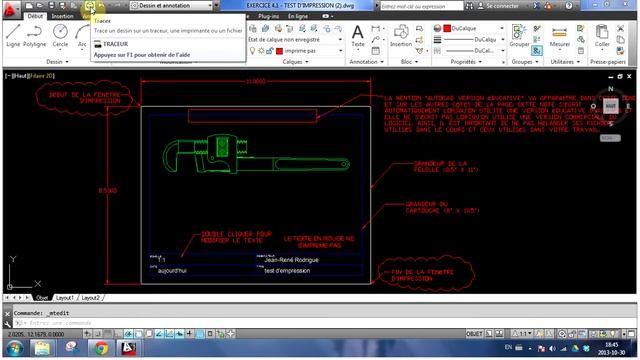Expand the Calques panel

coord(296,62)
